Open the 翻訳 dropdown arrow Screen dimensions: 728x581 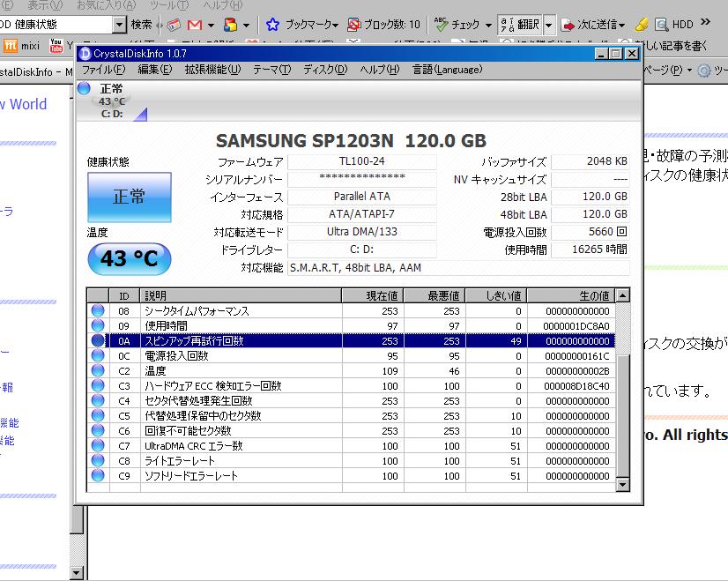tap(549, 25)
